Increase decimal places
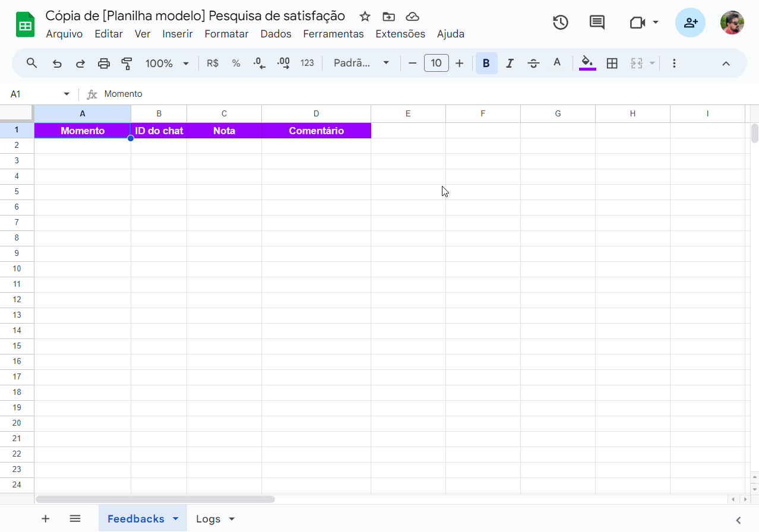Screen dimensions: 759x532 point(283,63)
